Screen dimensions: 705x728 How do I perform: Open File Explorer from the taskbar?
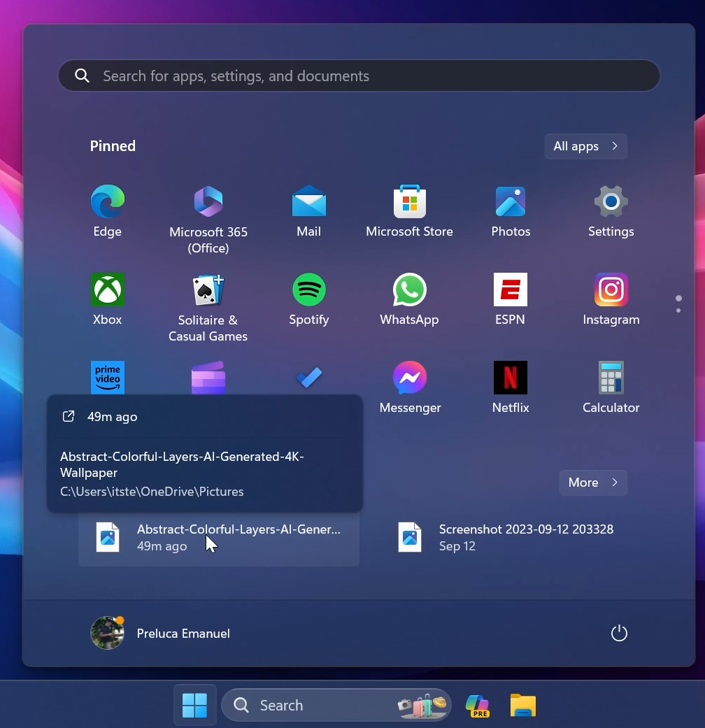[522, 705]
